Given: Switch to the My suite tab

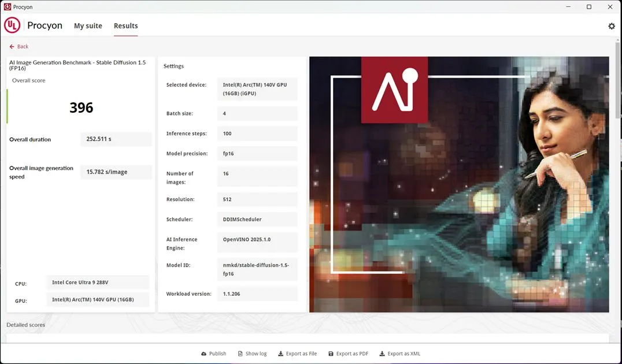Looking at the screenshot, I should click(x=88, y=26).
